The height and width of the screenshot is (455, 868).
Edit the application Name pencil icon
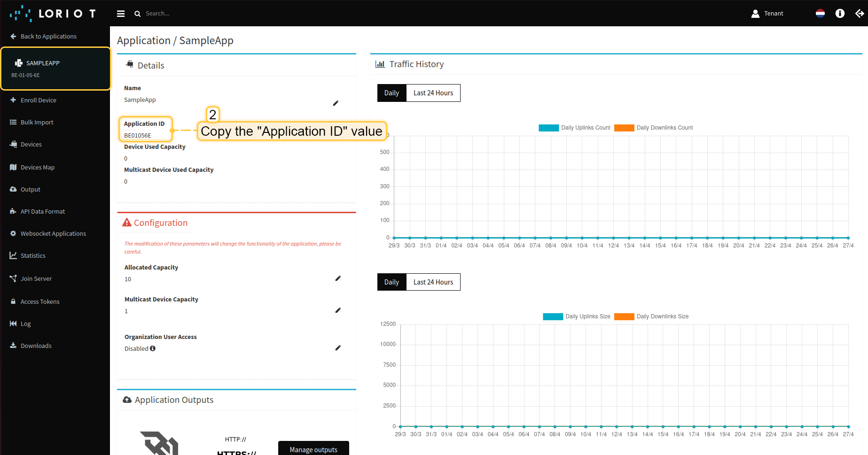(336, 103)
